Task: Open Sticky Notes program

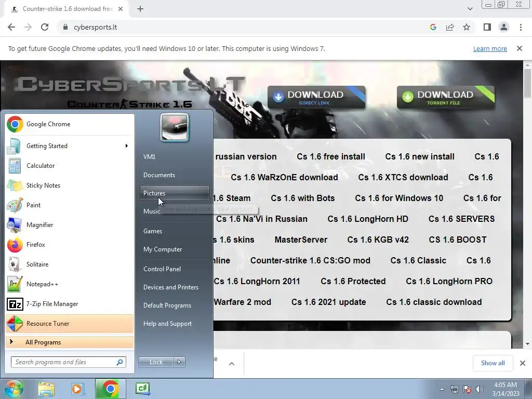Action: coord(70,185)
